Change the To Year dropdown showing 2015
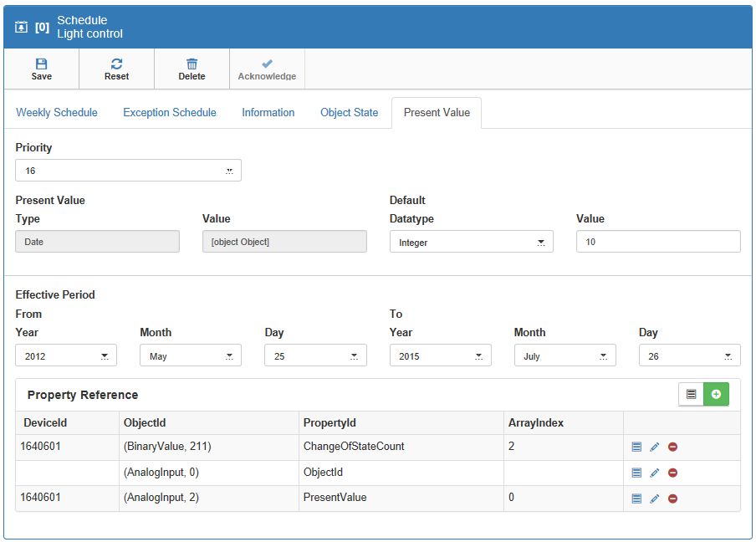Screen dimensions: 756x542 tap(440, 355)
